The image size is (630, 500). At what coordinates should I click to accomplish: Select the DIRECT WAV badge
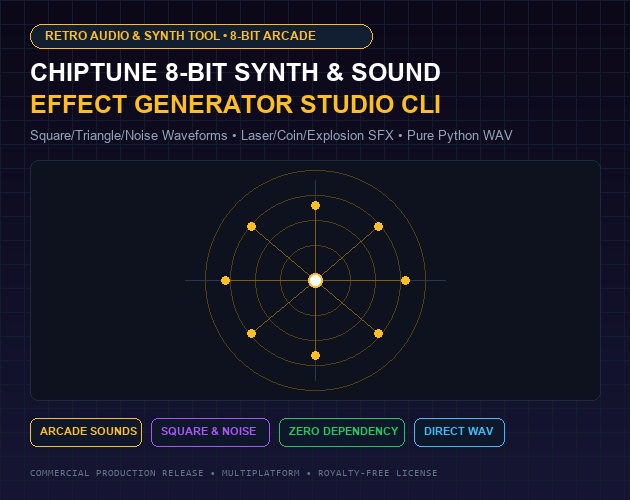tap(459, 432)
